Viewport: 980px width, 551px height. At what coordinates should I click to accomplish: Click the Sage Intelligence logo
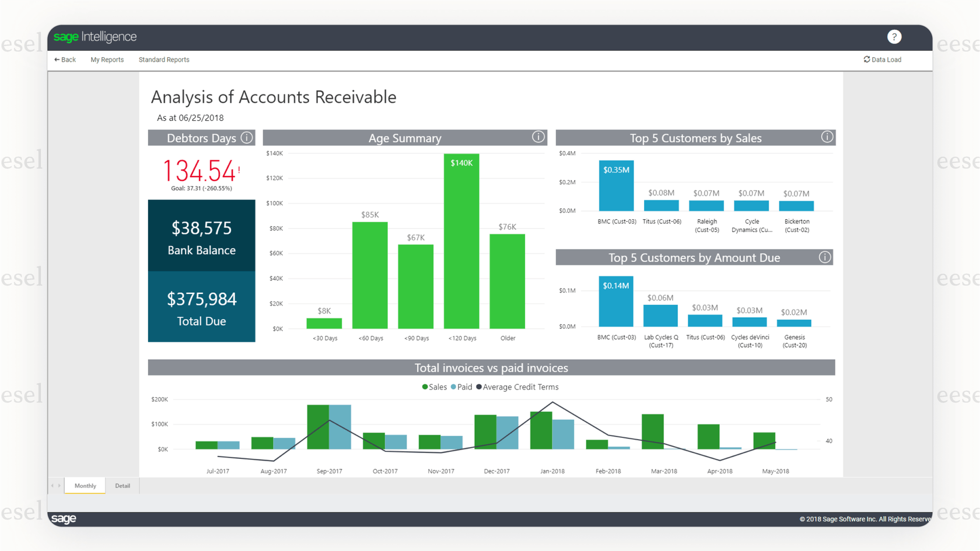tap(95, 37)
